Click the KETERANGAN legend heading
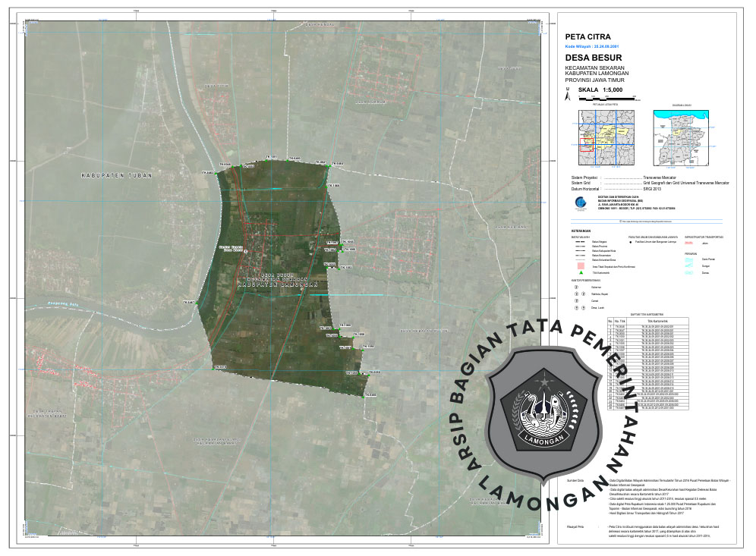The width and height of the screenshot is (756, 556). click(581, 231)
